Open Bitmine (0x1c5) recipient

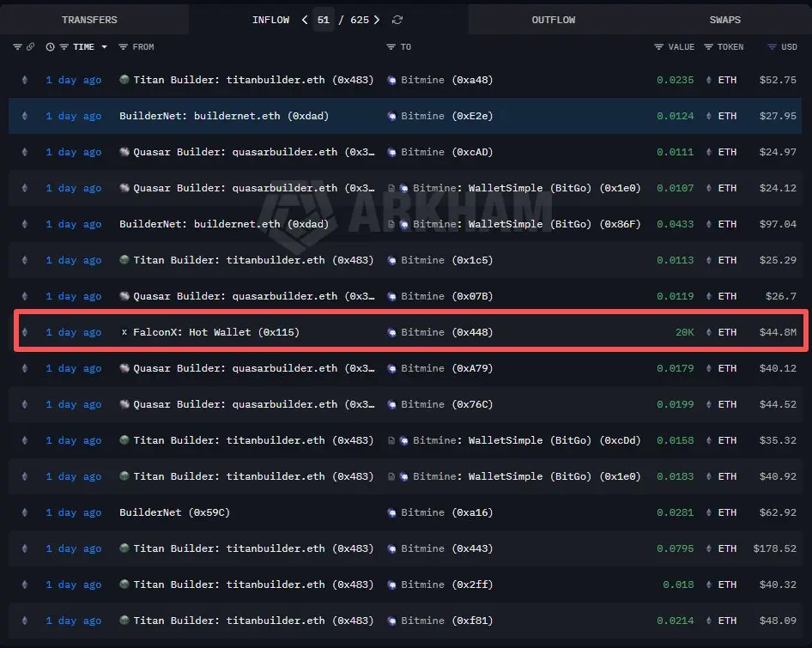(x=447, y=260)
